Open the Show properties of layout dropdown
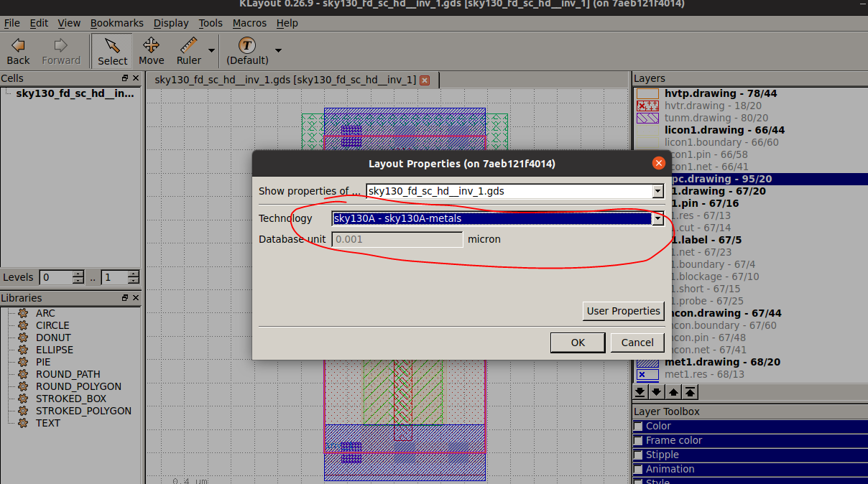Image resolution: width=868 pixels, height=484 pixels. tap(657, 191)
